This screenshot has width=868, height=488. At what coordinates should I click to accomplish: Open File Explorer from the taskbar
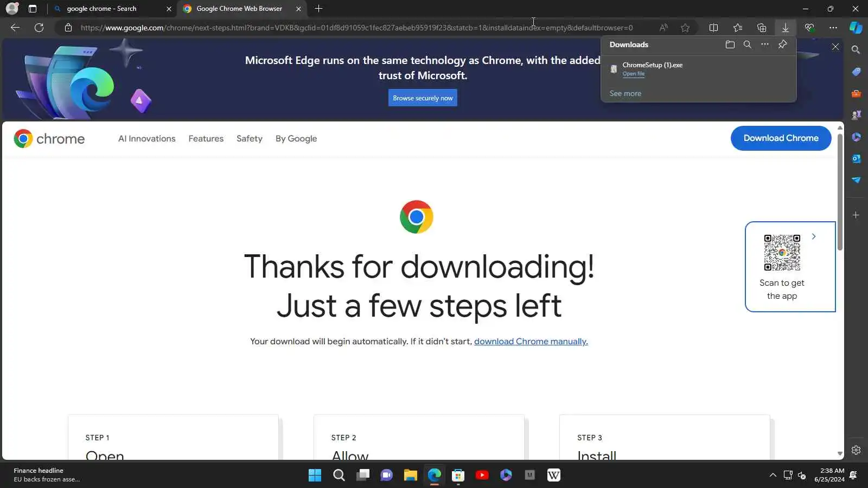(410, 476)
